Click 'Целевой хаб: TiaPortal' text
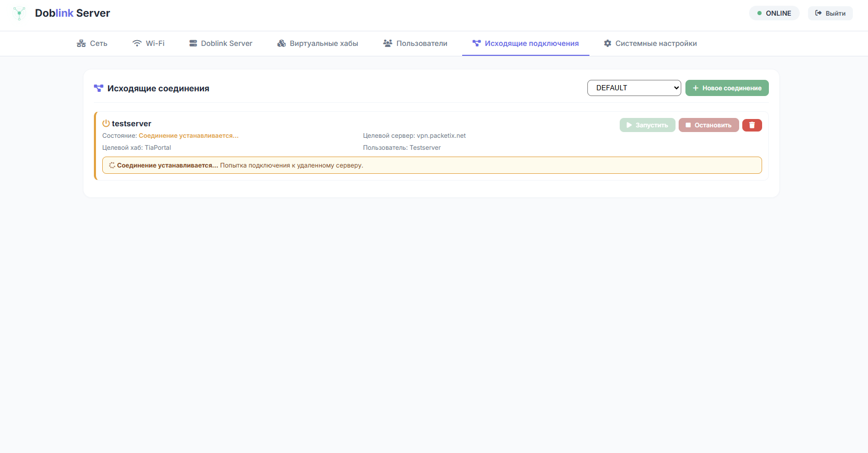The width and height of the screenshot is (868, 453). pos(137,148)
